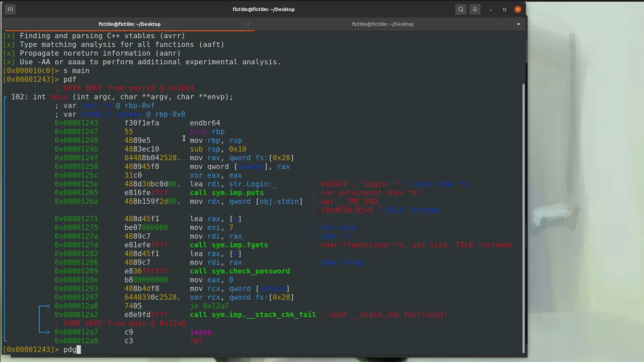Click 'Propagate noreturn information (aanr)' line

[92, 53]
